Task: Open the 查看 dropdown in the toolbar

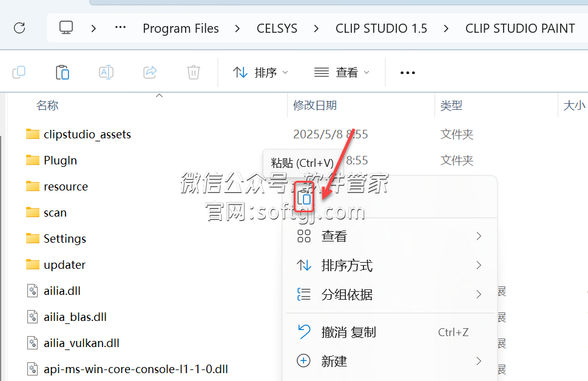Action: pyautogui.click(x=342, y=72)
